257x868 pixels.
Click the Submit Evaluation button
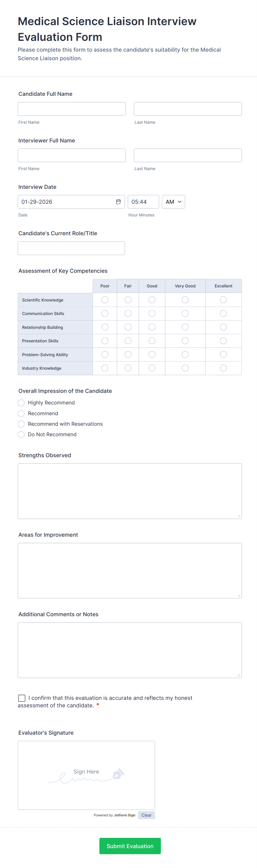(130, 846)
